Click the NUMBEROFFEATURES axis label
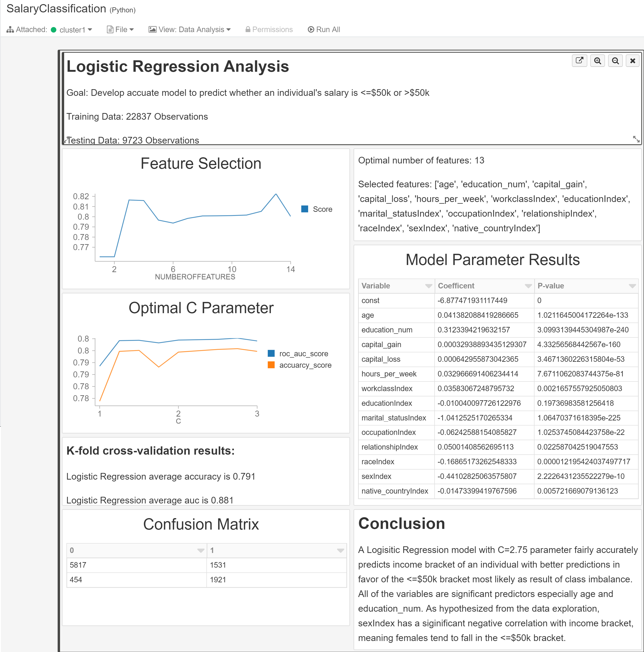 [x=195, y=277]
